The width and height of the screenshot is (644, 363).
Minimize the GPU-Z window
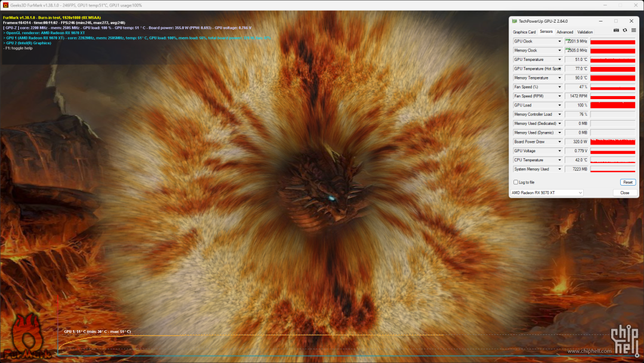600,21
